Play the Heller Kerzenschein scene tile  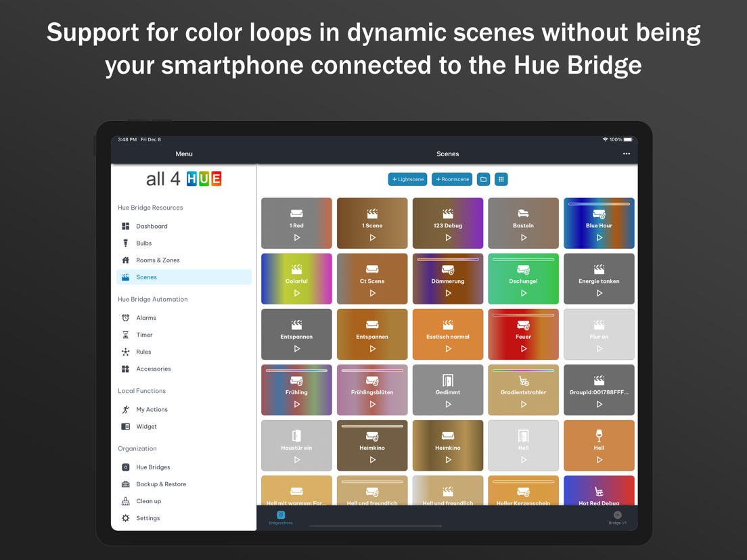point(523,491)
